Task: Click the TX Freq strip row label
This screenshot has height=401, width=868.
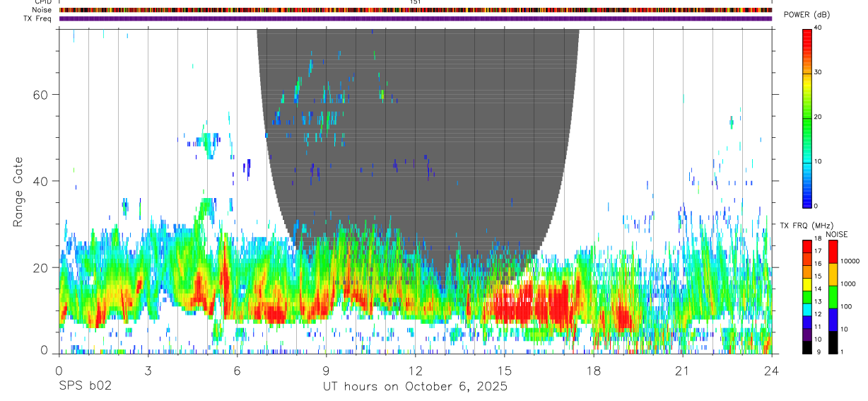Action: tap(37, 18)
